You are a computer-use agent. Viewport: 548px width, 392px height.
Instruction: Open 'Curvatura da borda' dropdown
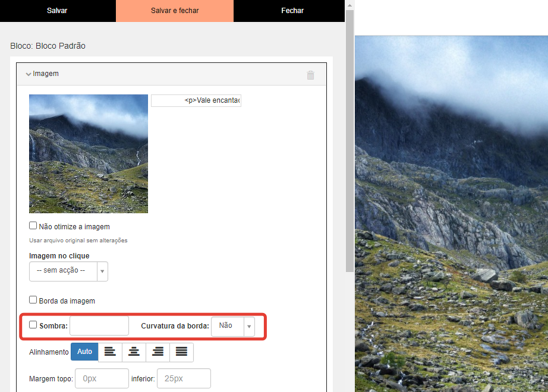pyautogui.click(x=232, y=326)
